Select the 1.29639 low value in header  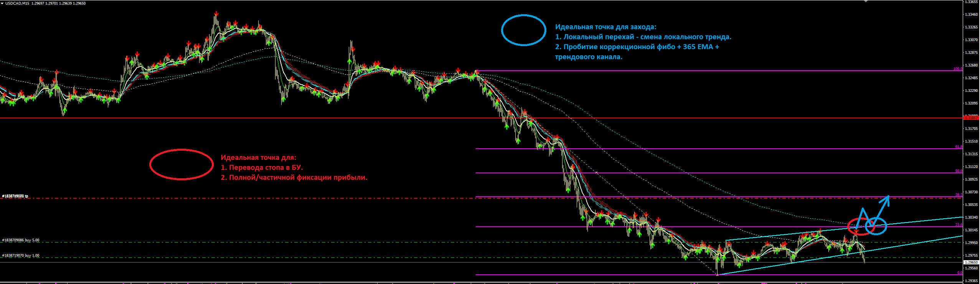click(65, 3)
